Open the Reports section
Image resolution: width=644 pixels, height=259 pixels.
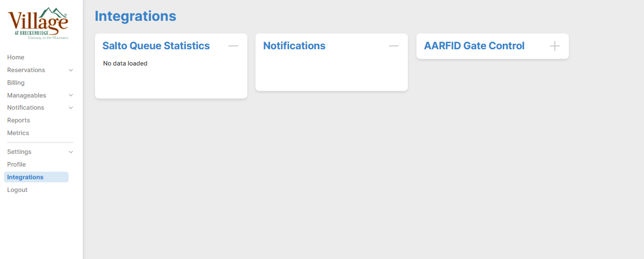coord(18,120)
